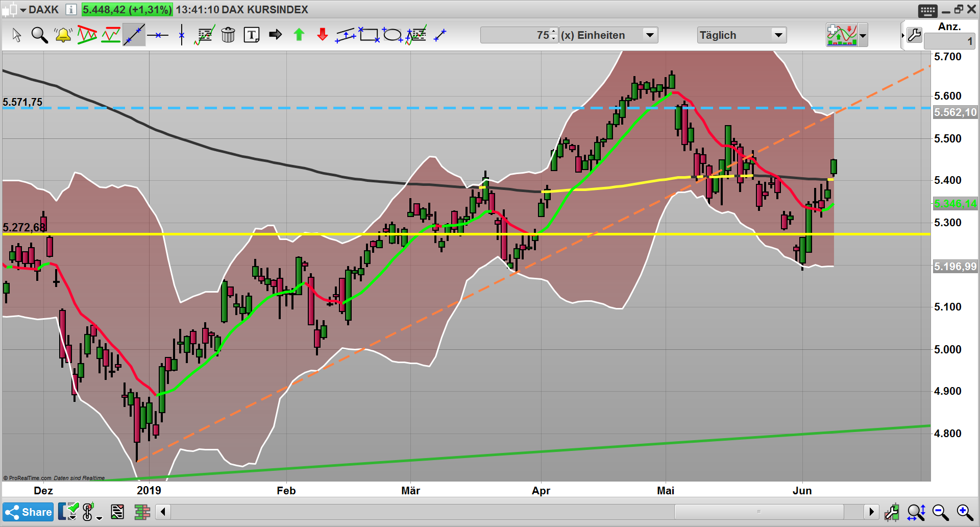Open the (x) Einheiten dropdown

click(608, 35)
